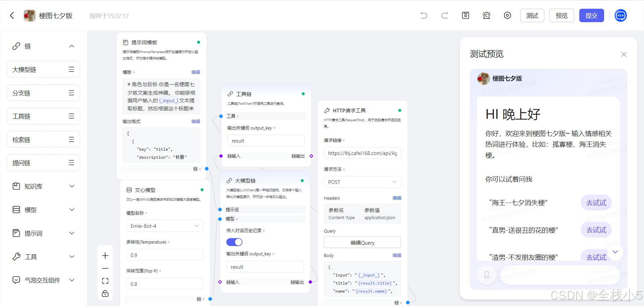The height and width of the screenshot is (306, 644).
Task: Click the 提交 submit button
Action: (591, 15)
